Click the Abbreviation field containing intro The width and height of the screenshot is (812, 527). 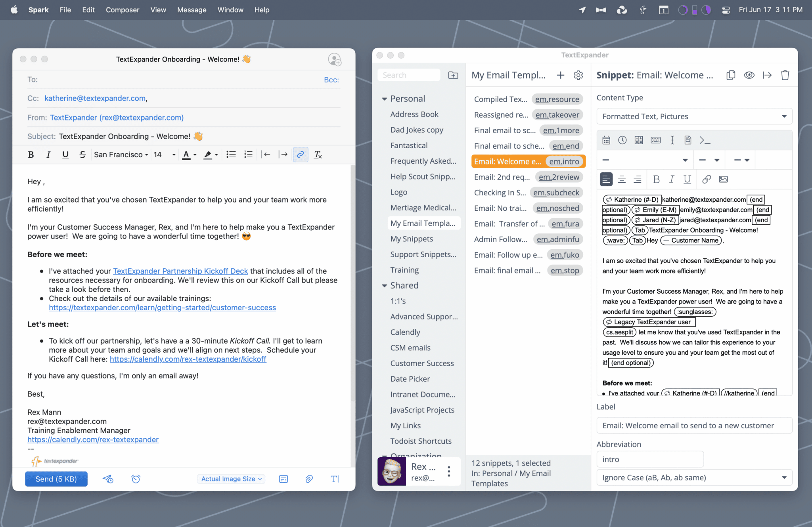pyautogui.click(x=650, y=459)
